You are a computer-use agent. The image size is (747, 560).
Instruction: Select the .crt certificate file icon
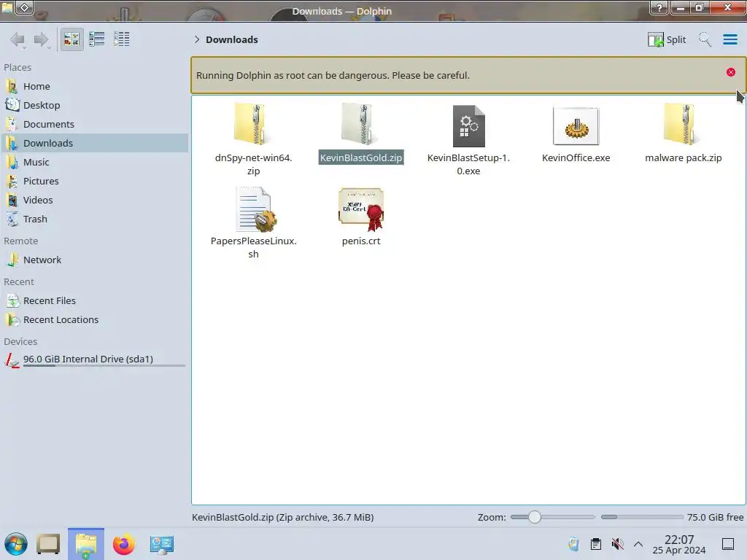pyautogui.click(x=361, y=209)
